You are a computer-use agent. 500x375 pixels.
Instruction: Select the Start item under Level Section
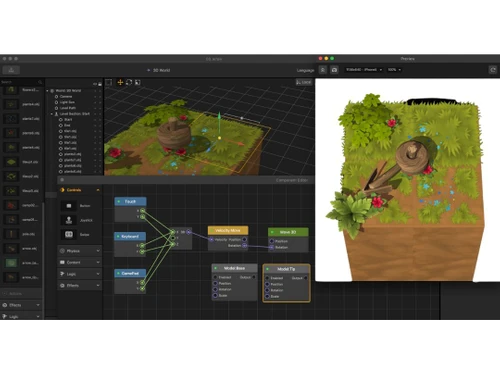[x=68, y=120]
